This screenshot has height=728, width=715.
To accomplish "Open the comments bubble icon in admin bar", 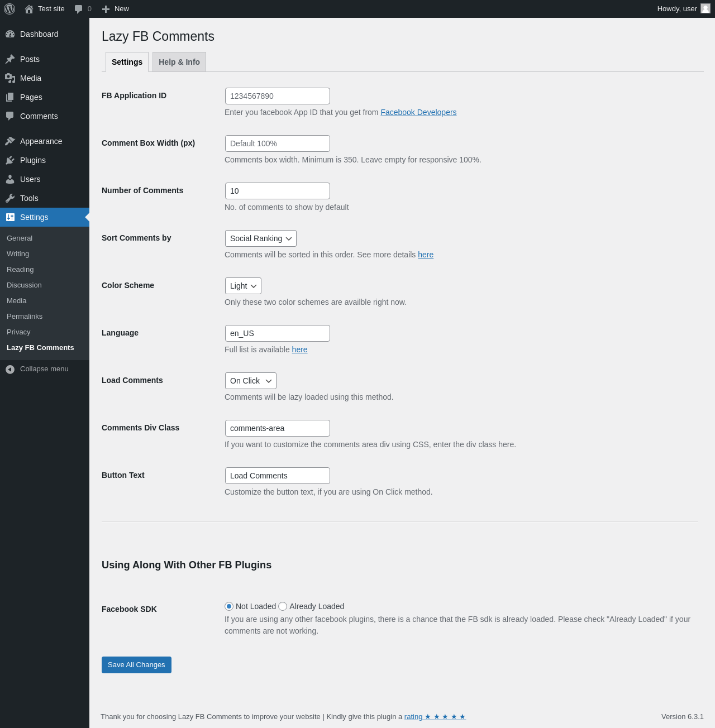I will pos(78,9).
